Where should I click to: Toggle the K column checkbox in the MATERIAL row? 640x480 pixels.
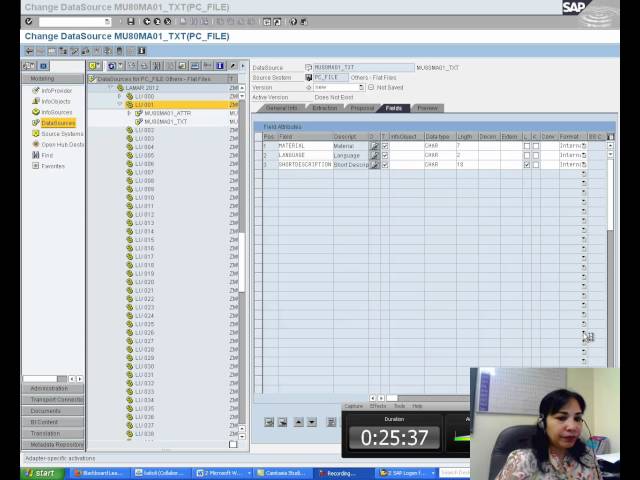pos(536,146)
